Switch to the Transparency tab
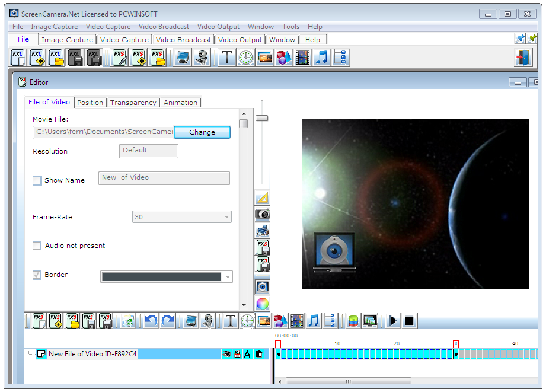 pos(133,103)
